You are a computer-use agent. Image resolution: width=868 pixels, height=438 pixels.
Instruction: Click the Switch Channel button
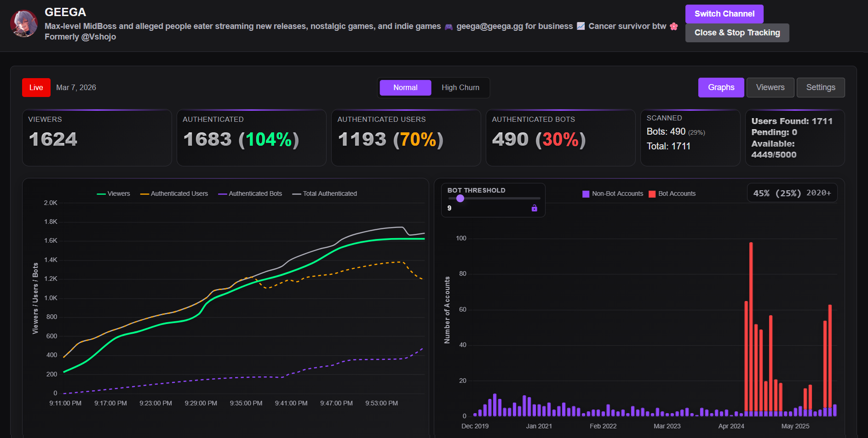click(x=724, y=14)
